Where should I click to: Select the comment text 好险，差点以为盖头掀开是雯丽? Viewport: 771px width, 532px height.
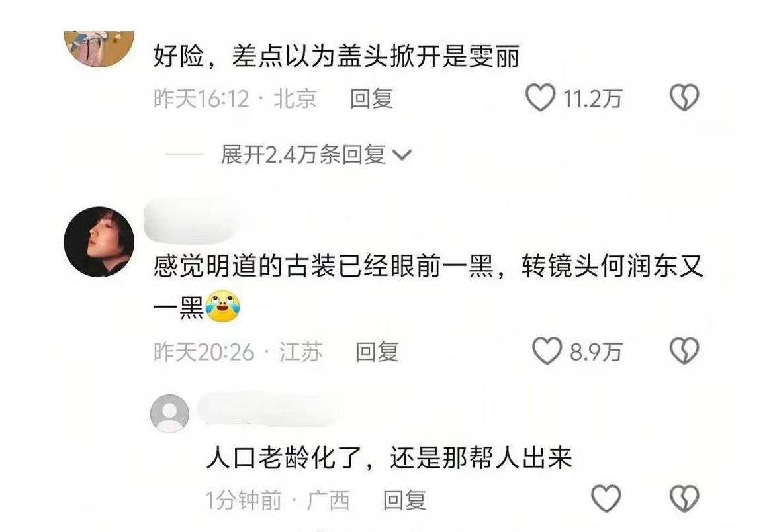click(337, 56)
